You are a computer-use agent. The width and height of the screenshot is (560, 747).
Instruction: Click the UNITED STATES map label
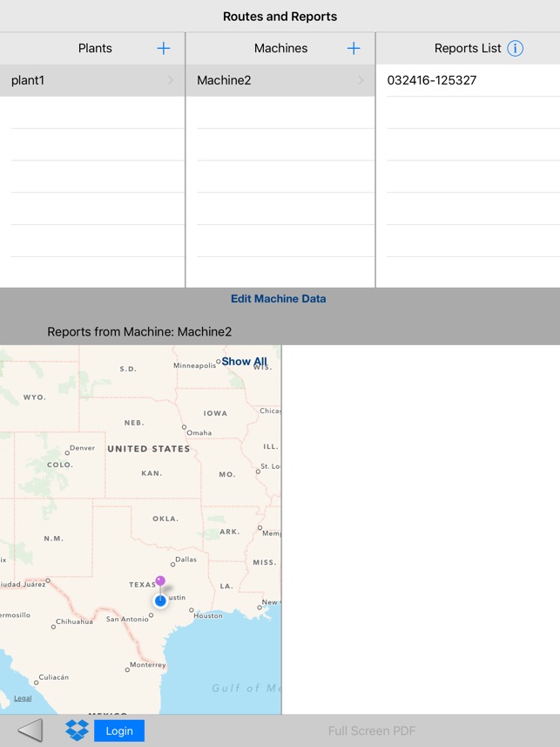click(x=149, y=449)
